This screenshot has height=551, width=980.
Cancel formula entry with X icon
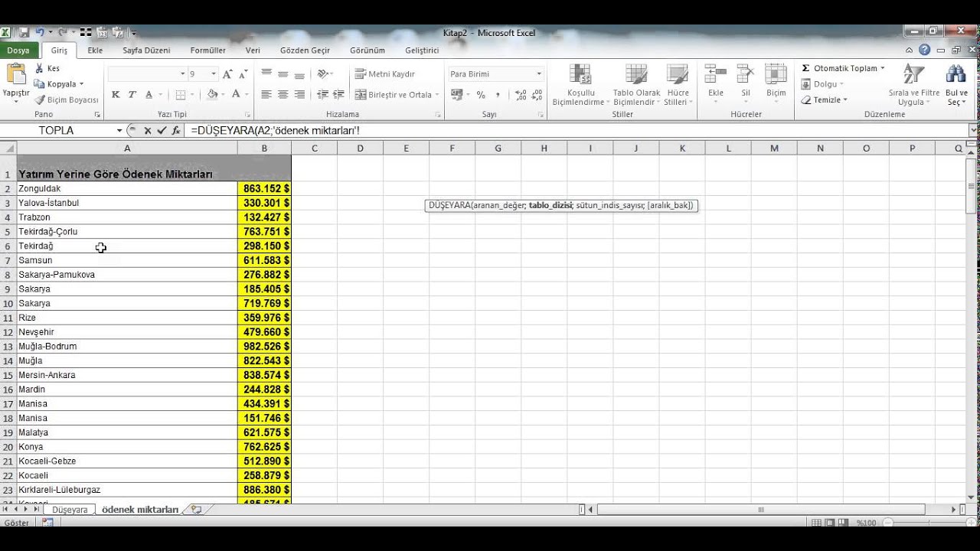[147, 131]
